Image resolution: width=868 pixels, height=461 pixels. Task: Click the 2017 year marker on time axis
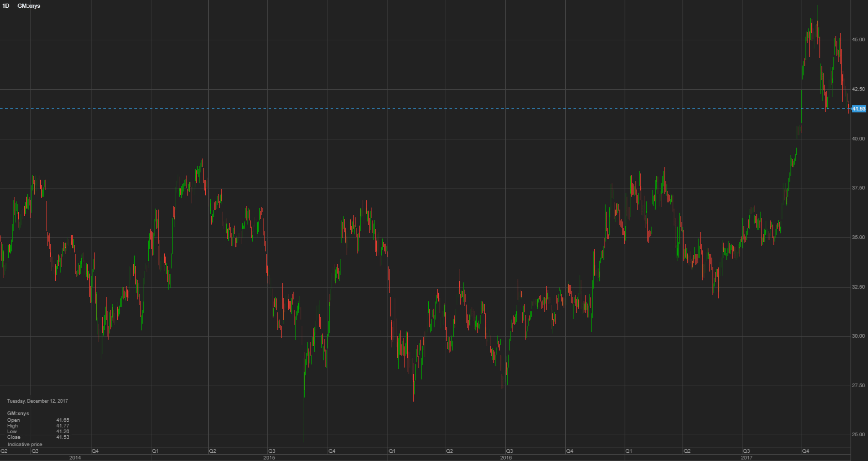[x=747, y=458]
